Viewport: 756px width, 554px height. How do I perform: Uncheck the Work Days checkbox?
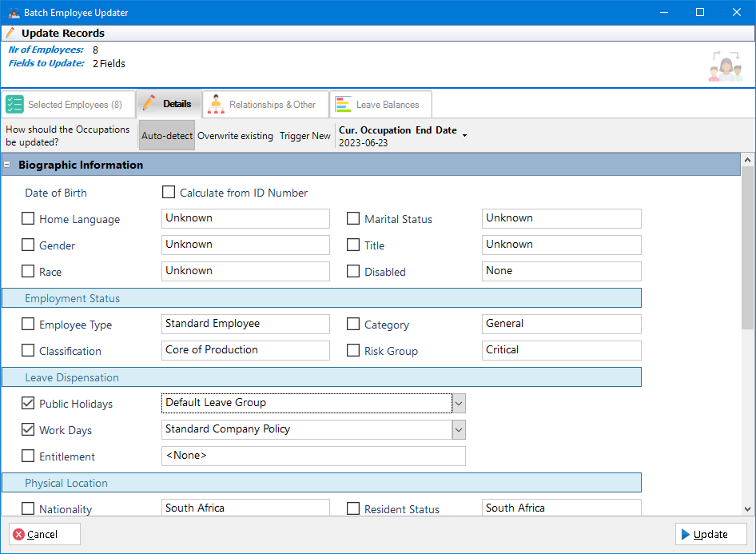pyautogui.click(x=28, y=429)
